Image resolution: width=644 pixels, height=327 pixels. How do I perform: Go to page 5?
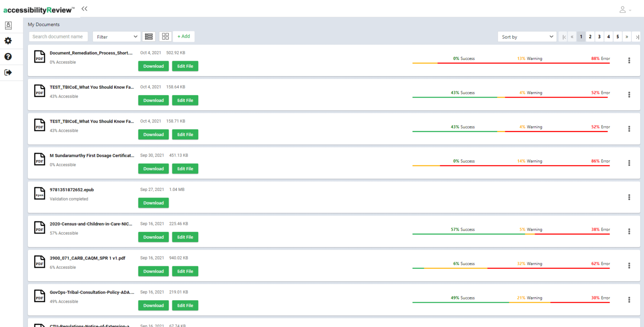[618, 37]
